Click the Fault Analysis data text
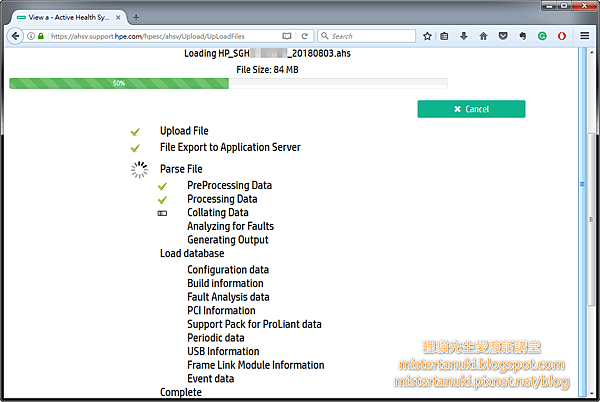Image resolution: width=600 pixels, height=402 pixels. (228, 297)
